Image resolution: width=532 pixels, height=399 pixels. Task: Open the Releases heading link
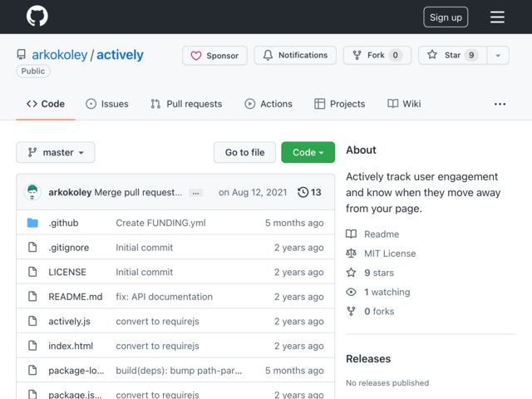[x=368, y=358]
